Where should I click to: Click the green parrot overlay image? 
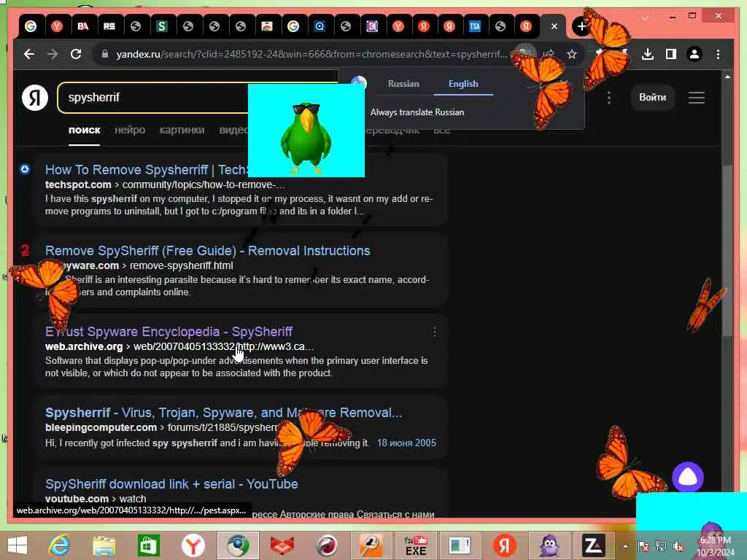(306, 131)
